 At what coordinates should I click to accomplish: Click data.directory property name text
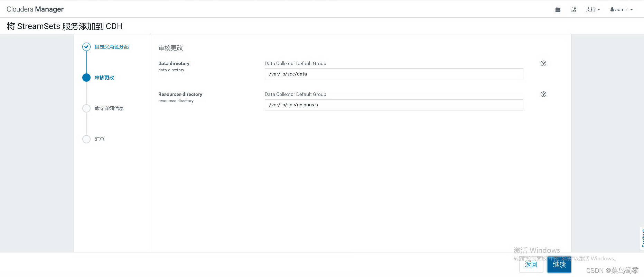171,70
